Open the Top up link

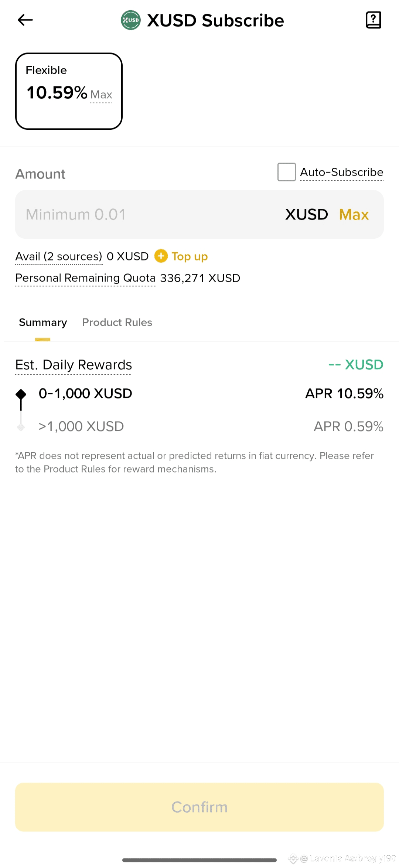(190, 256)
